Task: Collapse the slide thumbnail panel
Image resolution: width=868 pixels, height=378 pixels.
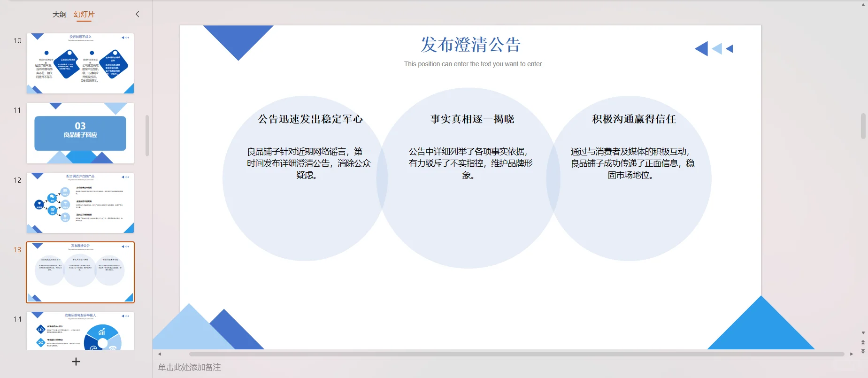Action: [x=138, y=14]
